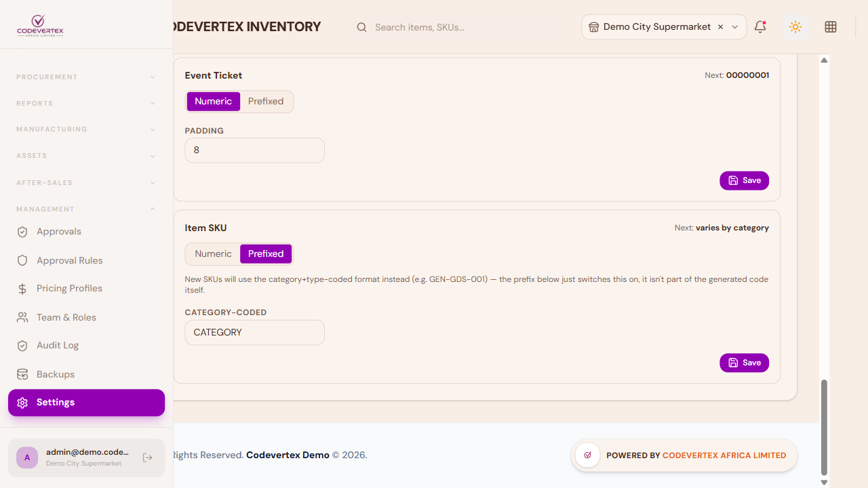Click the Powered By badge logo

pos(587,455)
